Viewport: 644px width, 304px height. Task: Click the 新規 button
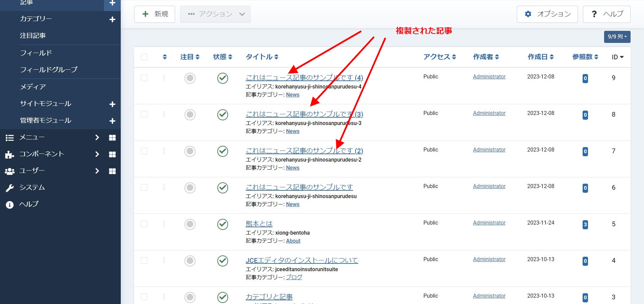coord(155,14)
